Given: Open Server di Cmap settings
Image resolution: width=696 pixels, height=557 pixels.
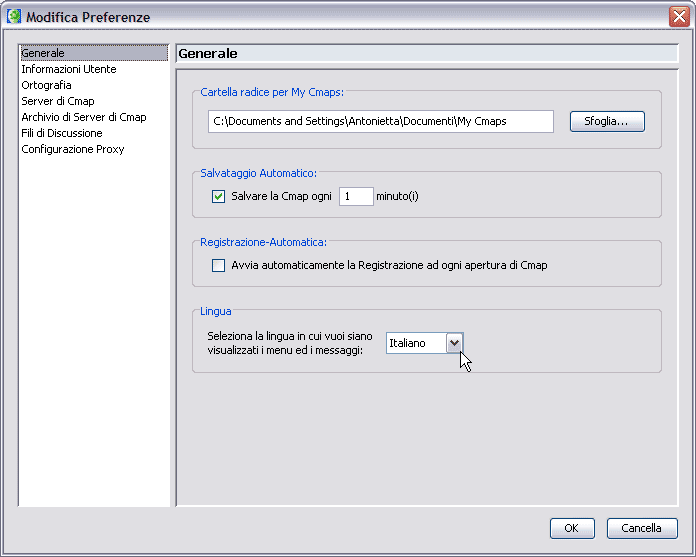Looking at the screenshot, I should pyautogui.click(x=58, y=101).
